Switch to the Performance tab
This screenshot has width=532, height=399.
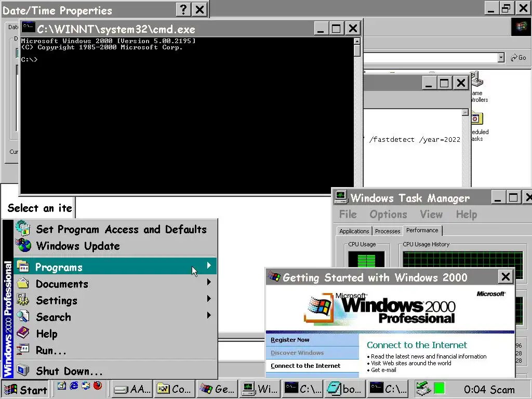tap(422, 230)
